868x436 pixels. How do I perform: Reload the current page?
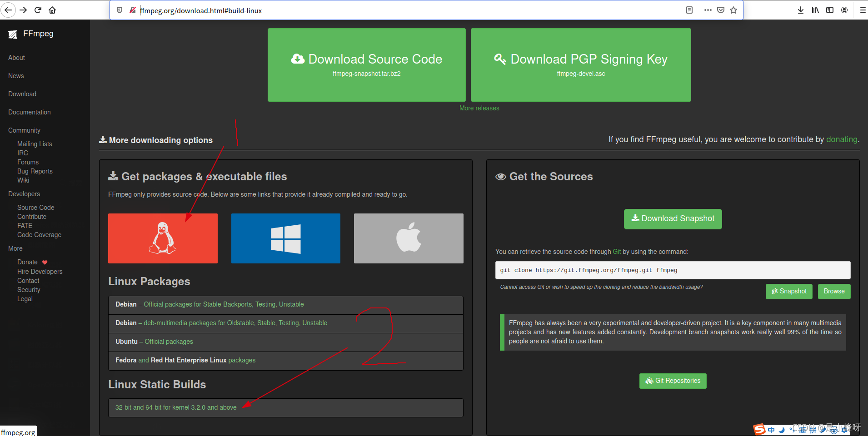38,10
